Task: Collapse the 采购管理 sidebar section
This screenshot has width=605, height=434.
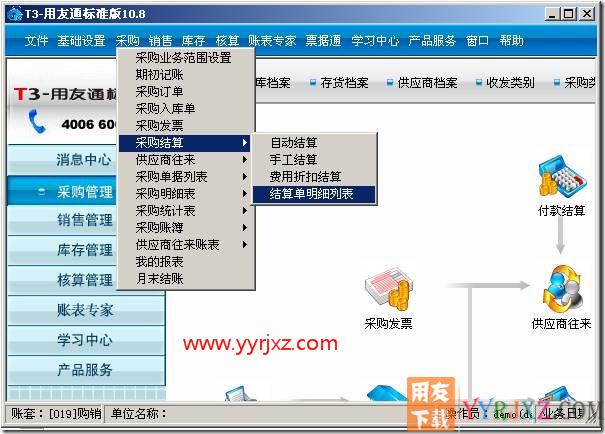Action: point(42,191)
